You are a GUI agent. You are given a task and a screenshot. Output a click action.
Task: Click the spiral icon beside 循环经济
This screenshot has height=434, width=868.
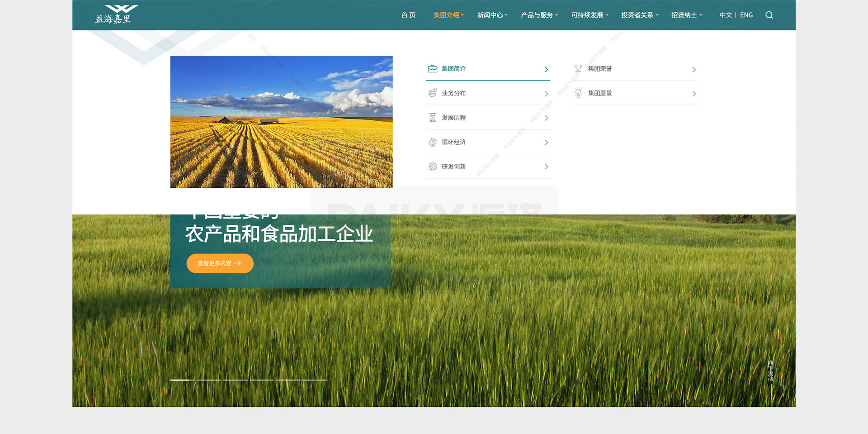coord(433,142)
